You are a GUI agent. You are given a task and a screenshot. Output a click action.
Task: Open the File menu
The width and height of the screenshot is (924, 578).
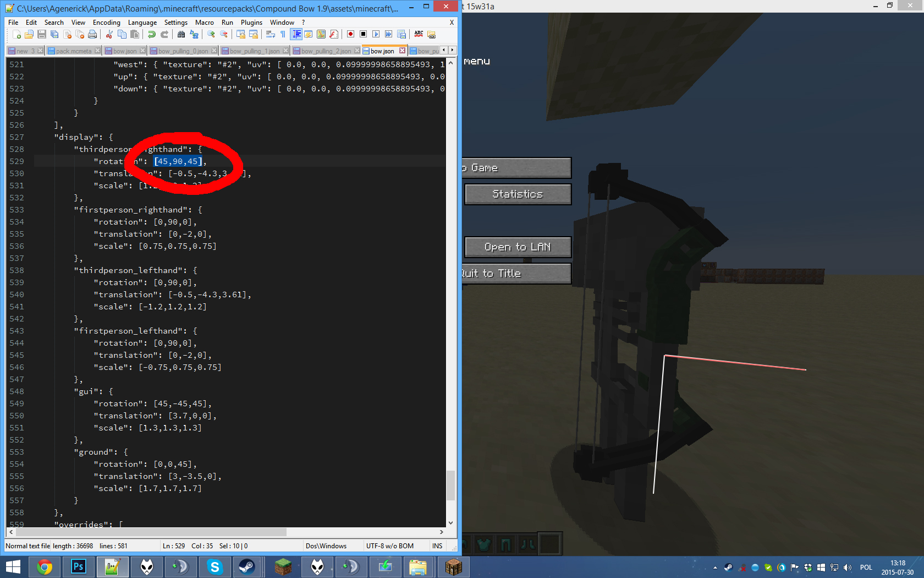(x=13, y=23)
